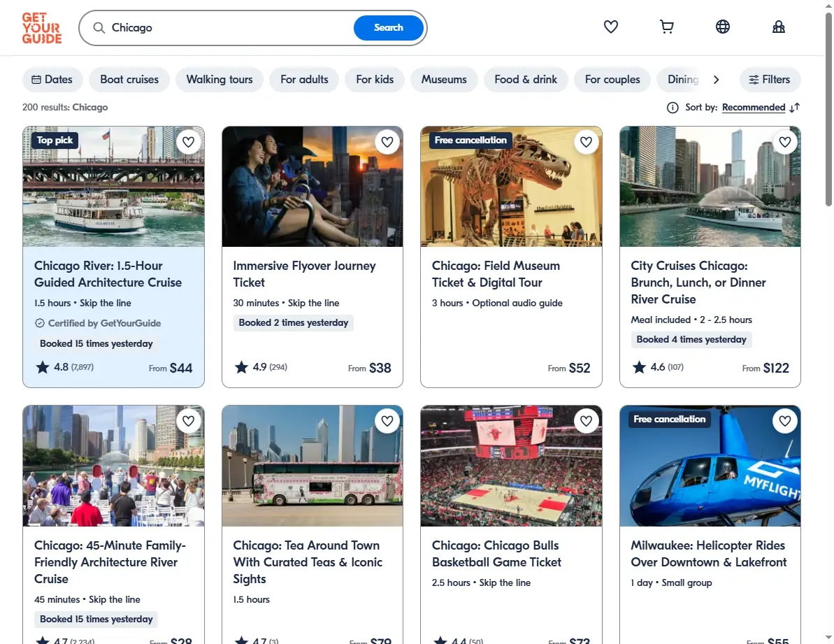Click the architecture cruise boat photo
Image resolution: width=834 pixels, height=644 pixels.
113,187
